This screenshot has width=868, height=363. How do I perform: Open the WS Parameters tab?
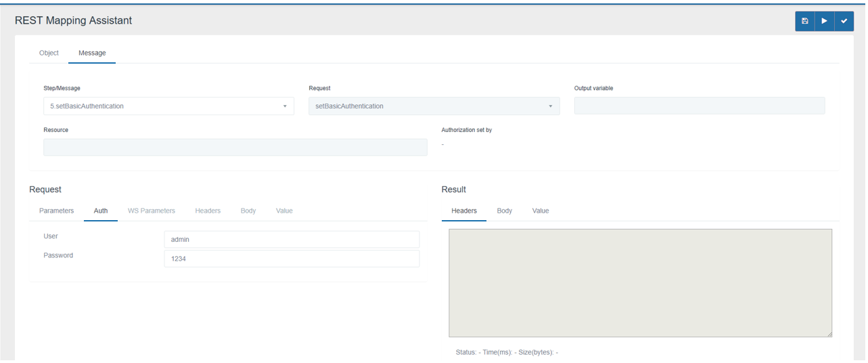pyautogui.click(x=152, y=211)
